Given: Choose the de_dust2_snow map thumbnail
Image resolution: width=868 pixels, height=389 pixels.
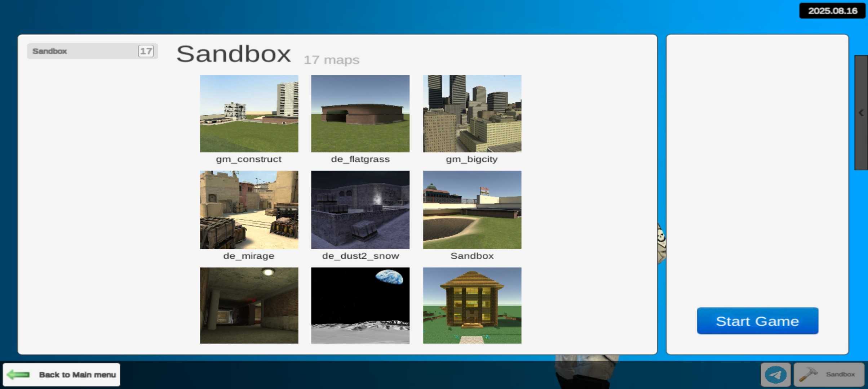Looking at the screenshot, I should (360, 210).
